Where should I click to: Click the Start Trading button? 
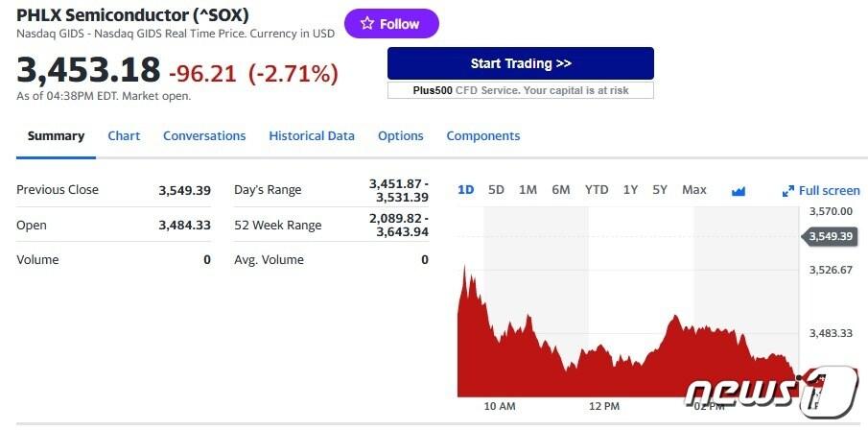(520, 63)
